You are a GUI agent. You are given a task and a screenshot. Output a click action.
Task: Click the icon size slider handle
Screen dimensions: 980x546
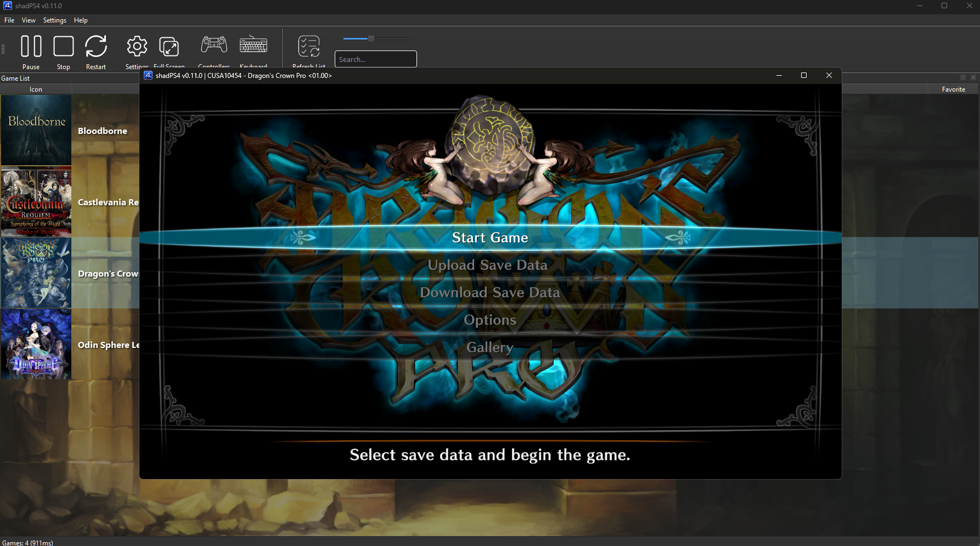(x=371, y=39)
